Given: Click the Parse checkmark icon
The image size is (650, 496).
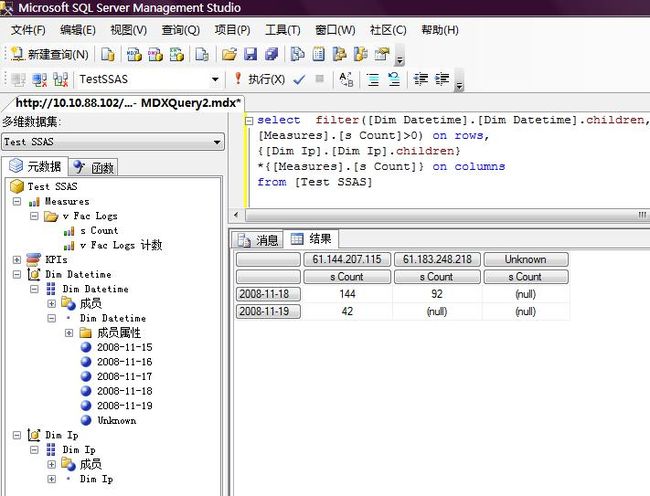Looking at the screenshot, I should coord(299,79).
